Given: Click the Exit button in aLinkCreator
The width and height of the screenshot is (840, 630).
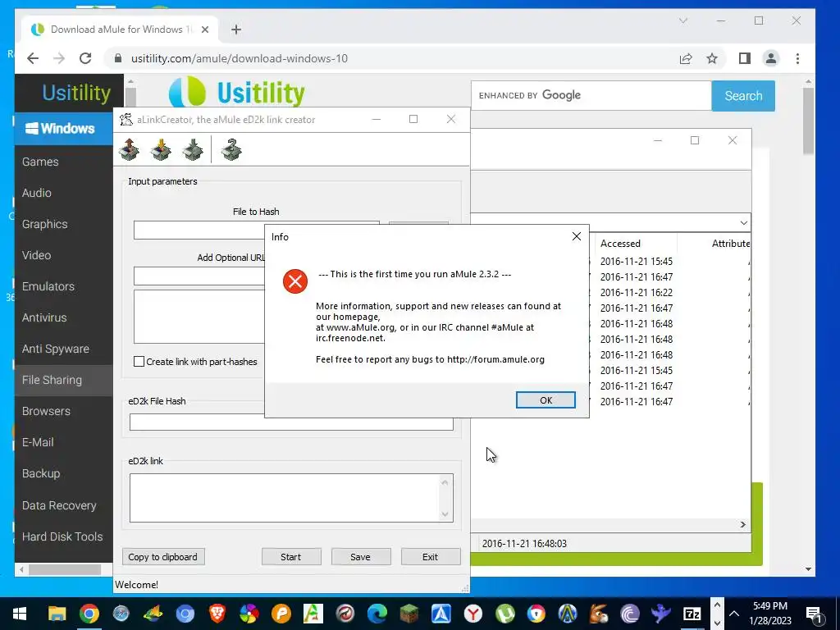Looking at the screenshot, I should coord(430,557).
